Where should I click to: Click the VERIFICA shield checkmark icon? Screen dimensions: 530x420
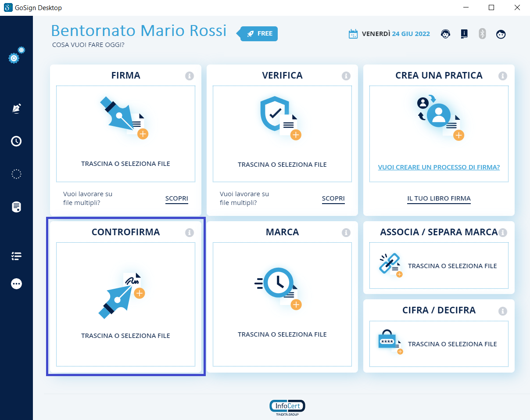click(281, 118)
